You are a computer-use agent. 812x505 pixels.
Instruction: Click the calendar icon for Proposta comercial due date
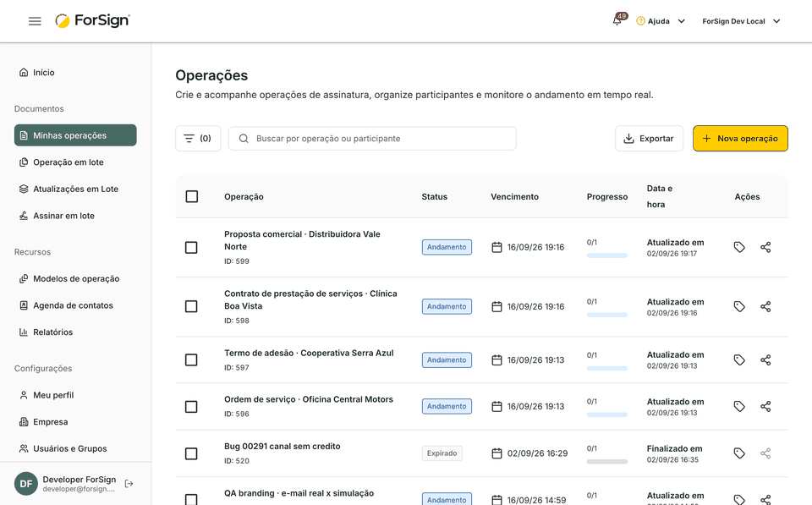(x=497, y=247)
